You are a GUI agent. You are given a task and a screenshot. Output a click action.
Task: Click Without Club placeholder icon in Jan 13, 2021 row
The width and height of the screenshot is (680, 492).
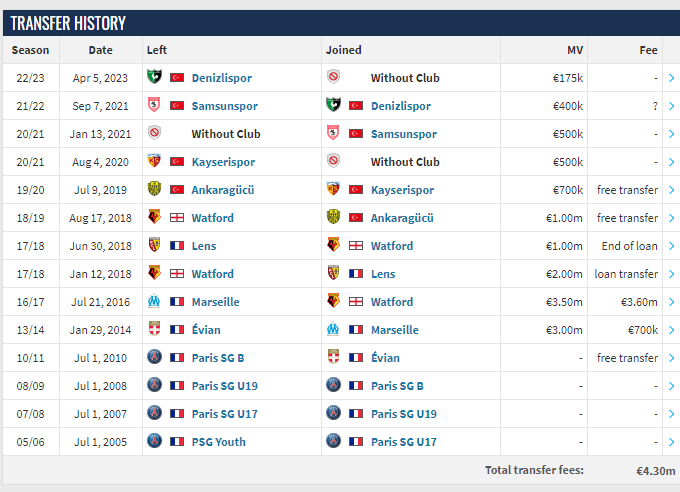[154, 132]
